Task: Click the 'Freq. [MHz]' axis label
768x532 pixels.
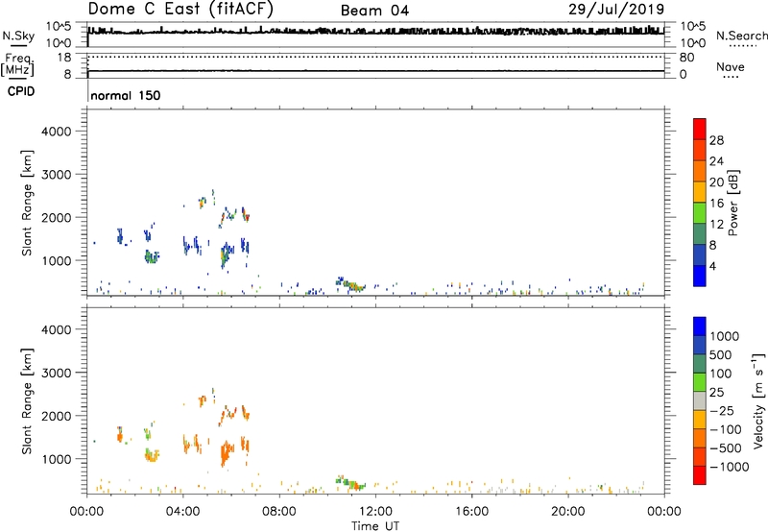Action: pos(17,65)
